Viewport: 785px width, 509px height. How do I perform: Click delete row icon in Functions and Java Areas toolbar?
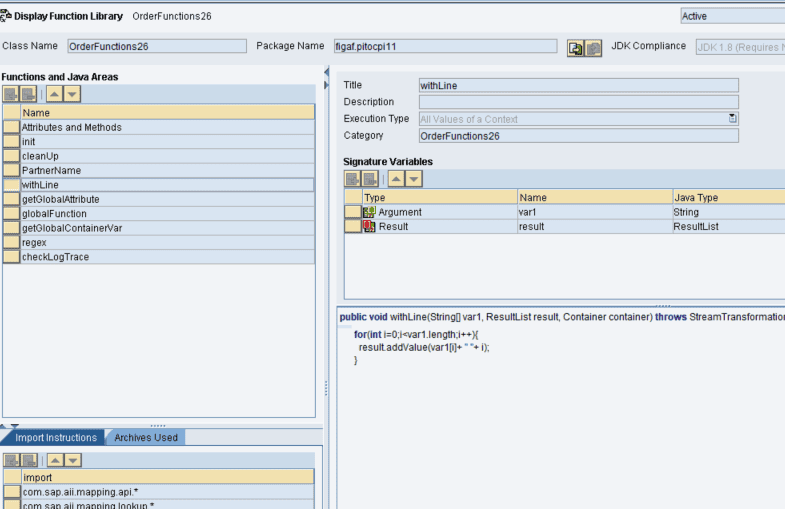click(28, 94)
